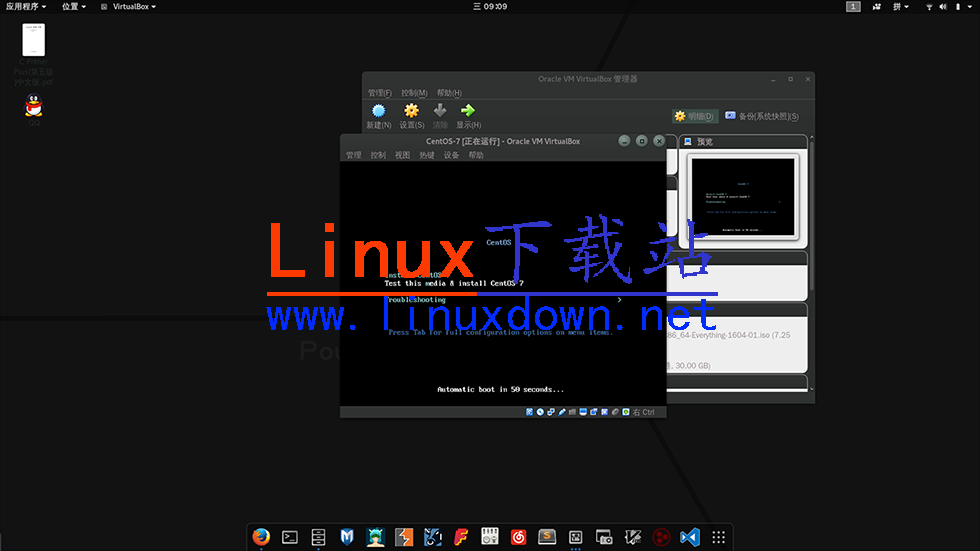Launch Vim editor icon in dock
The width and height of the screenshot is (980, 551).
click(632, 537)
